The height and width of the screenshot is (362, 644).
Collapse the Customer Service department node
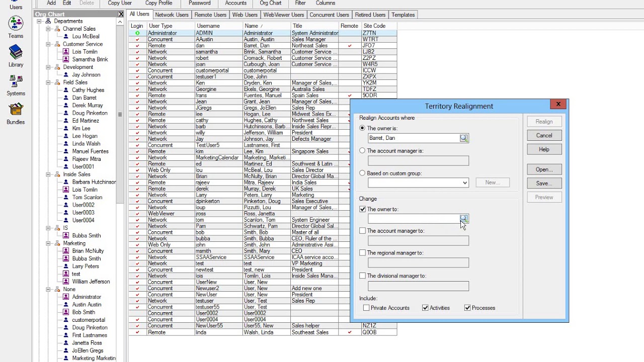click(48, 44)
